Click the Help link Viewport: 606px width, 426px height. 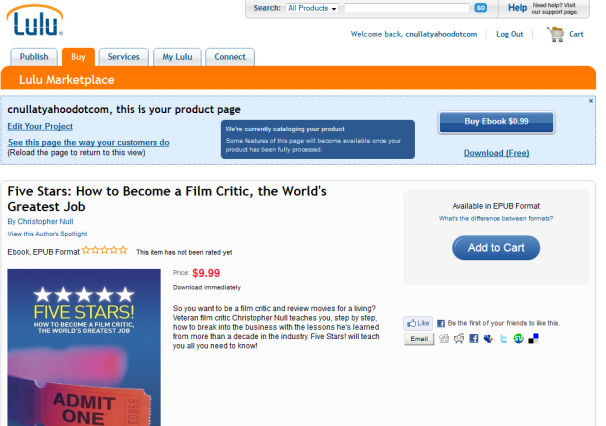pos(517,8)
